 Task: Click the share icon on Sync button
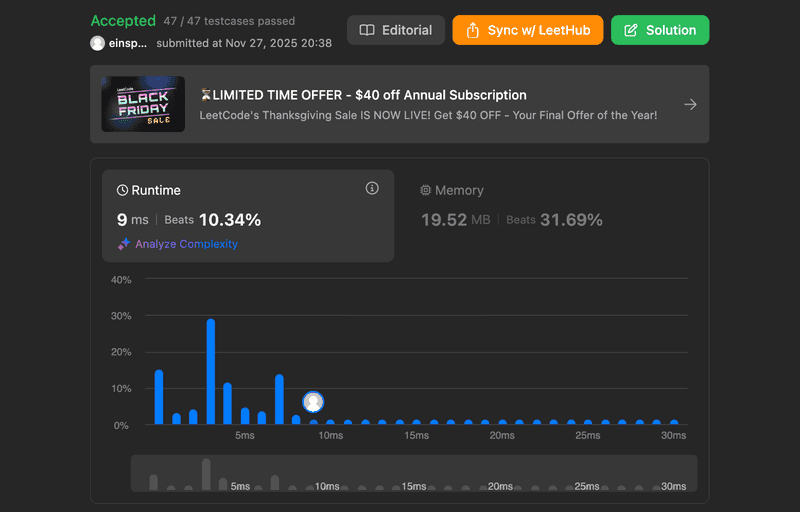(x=473, y=30)
